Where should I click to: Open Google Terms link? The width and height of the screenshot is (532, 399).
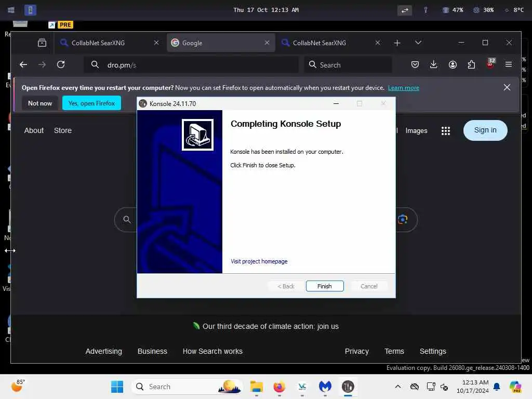394,351
